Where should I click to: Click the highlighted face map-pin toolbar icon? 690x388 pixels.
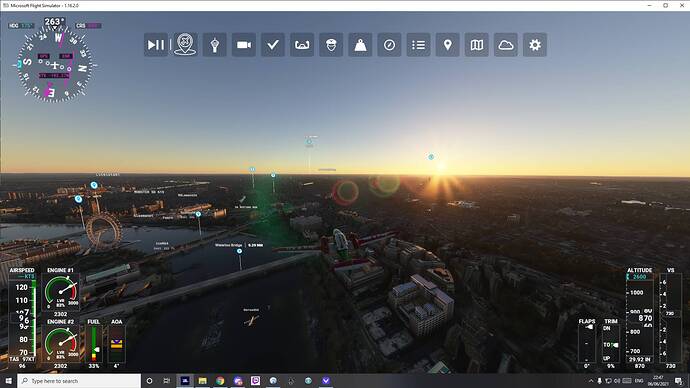(185, 45)
